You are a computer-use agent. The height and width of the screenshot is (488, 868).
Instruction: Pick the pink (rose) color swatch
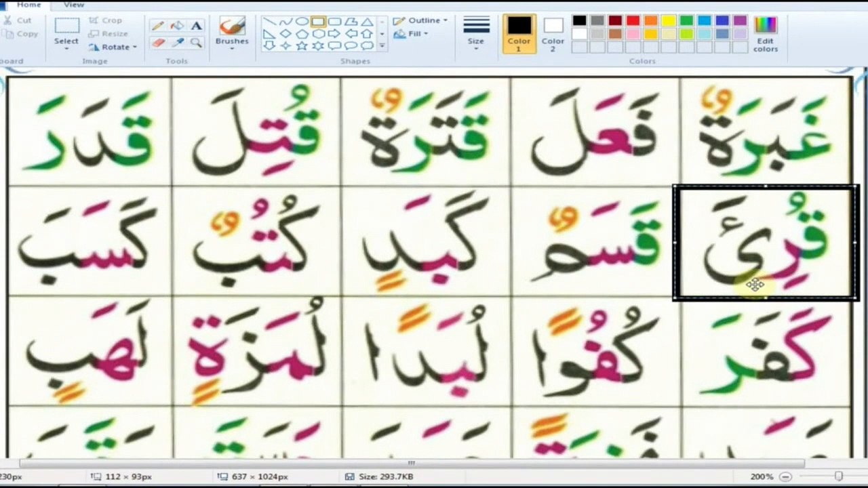coord(633,34)
